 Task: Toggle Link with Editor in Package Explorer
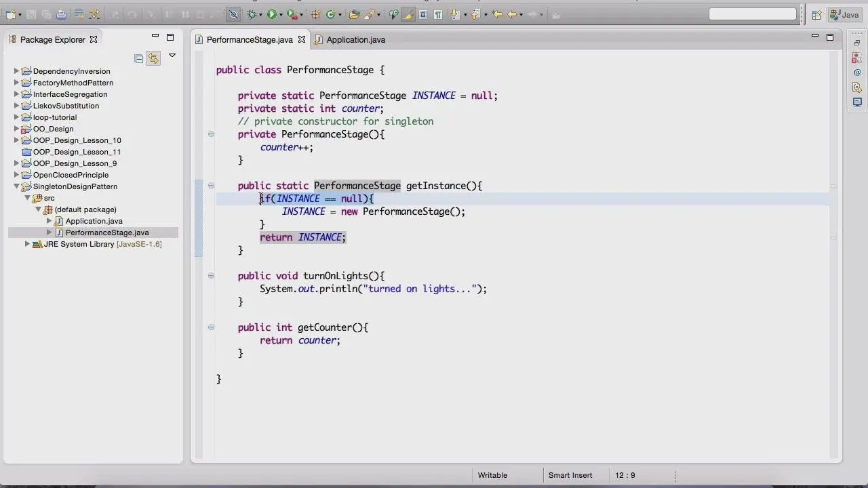pos(153,58)
